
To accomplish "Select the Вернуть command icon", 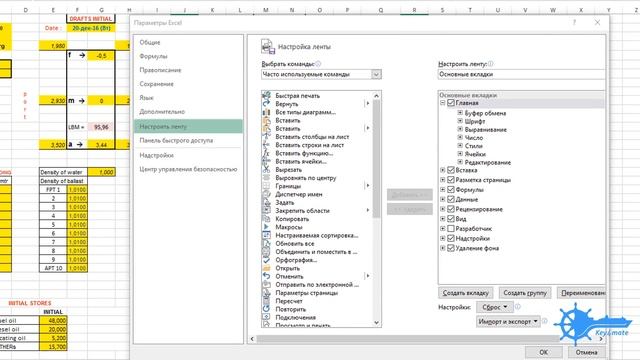I will coord(266,104).
